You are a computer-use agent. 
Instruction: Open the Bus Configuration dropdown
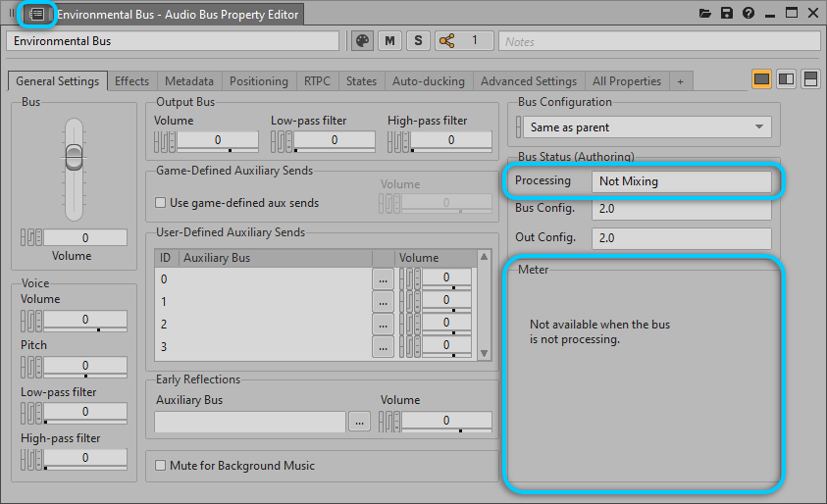click(x=647, y=127)
